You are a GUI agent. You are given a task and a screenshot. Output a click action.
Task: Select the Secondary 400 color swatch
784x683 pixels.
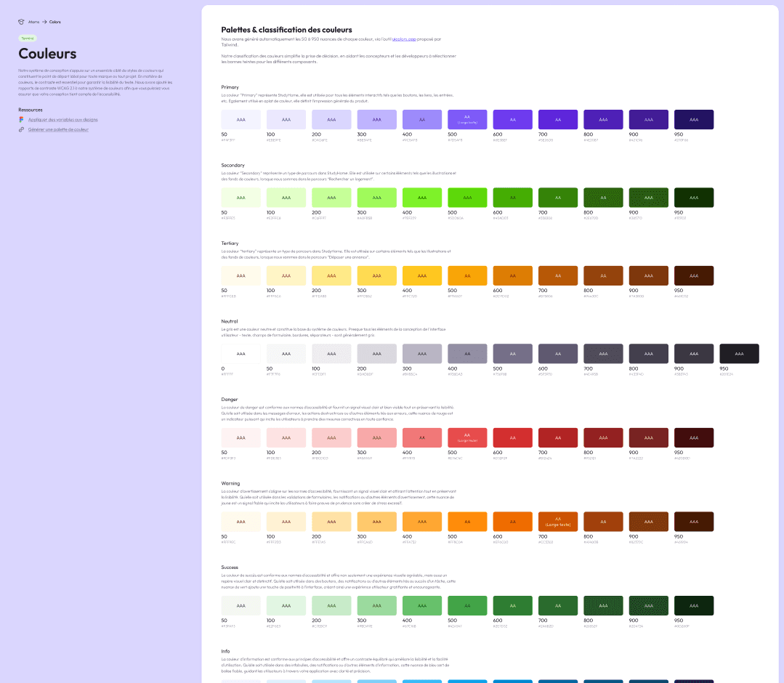click(x=421, y=197)
